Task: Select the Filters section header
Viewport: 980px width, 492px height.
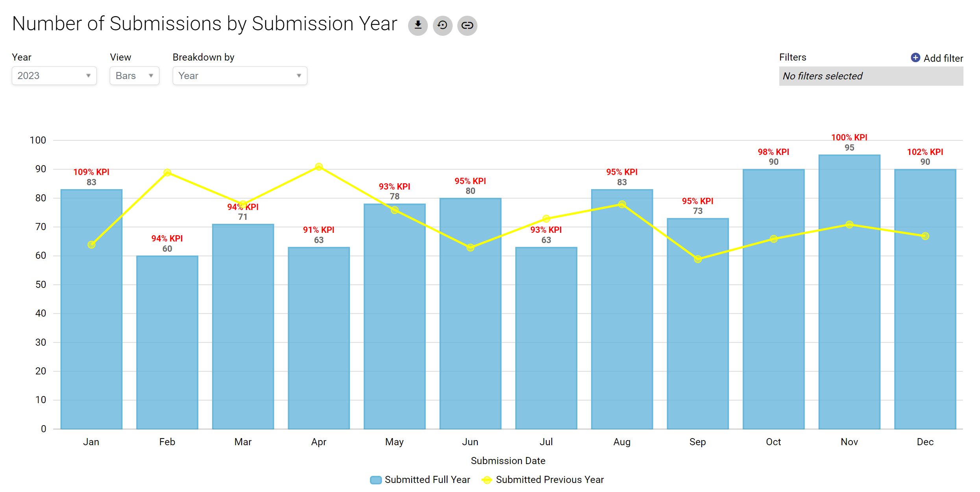Action: tap(792, 57)
